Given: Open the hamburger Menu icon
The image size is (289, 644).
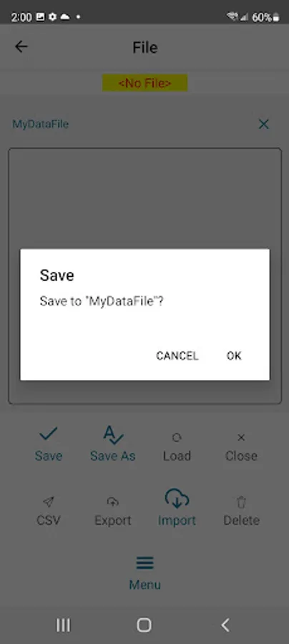Looking at the screenshot, I should (145, 562).
